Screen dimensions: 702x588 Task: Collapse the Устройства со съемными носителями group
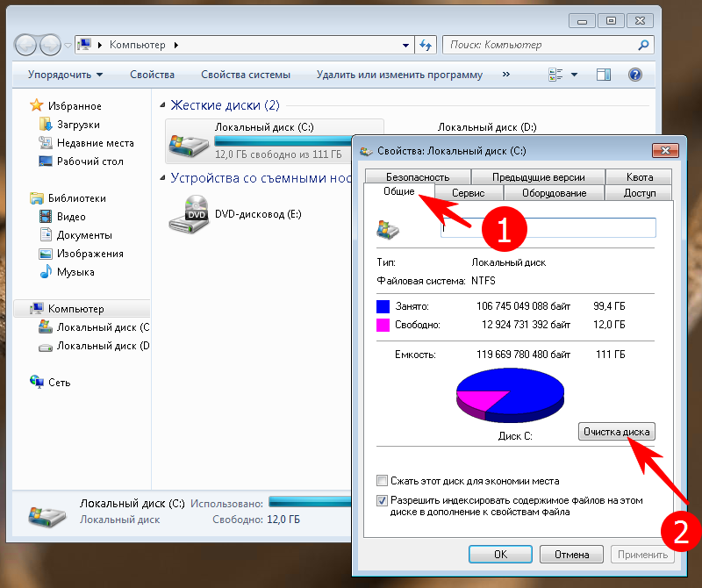tap(162, 178)
